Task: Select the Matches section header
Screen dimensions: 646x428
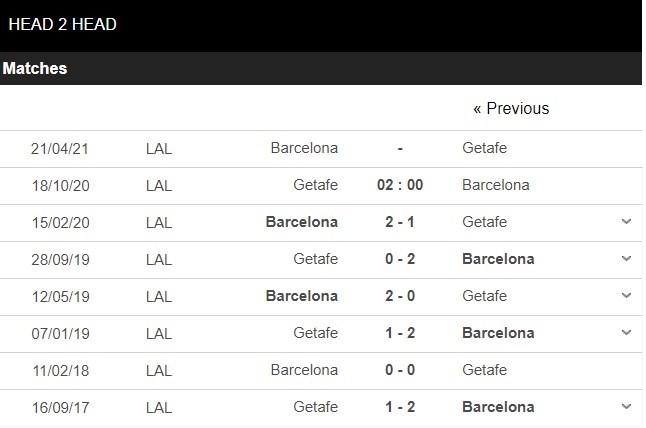Action: [x=35, y=69]
